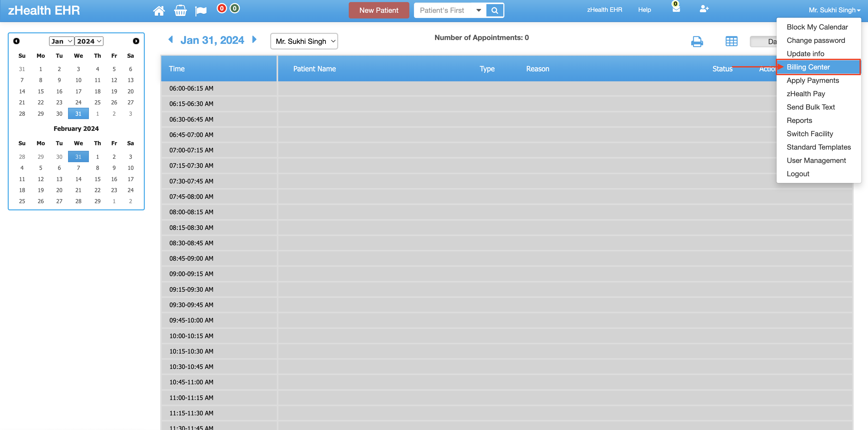Image resolution: width=868 pixels, height=430 pixels.
Task: Open the provider dropdown Mr. Sukhi Singh
Action: 304,41
